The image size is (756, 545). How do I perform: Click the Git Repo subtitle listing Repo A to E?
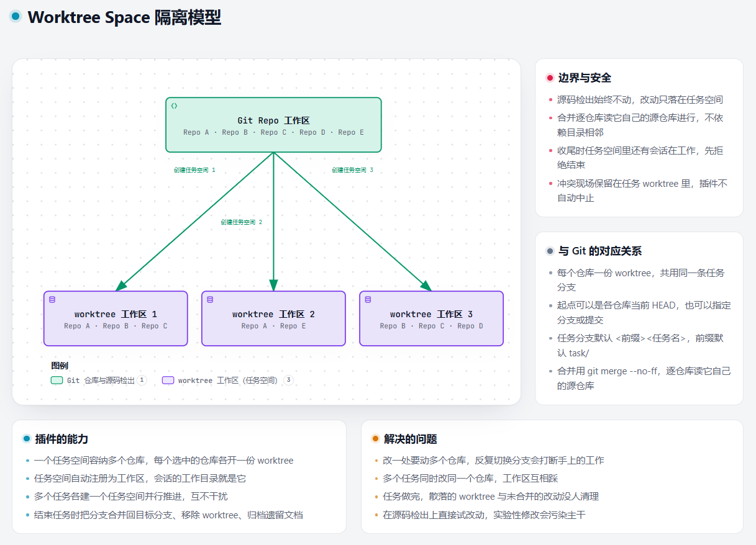(x=273, y=132)
